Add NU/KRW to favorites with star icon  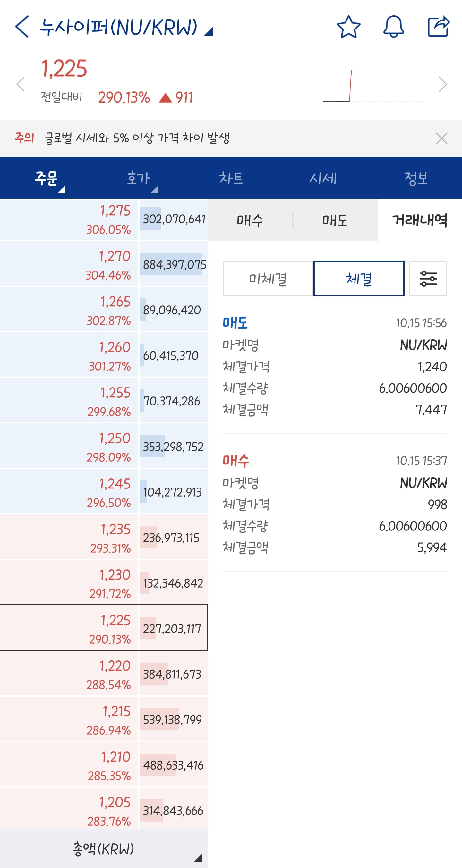click(x=348, y=27)
